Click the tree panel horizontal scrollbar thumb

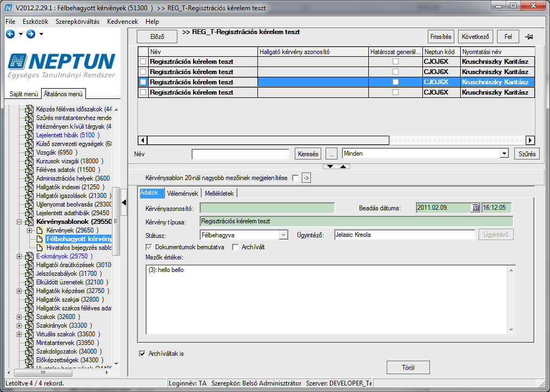43,373
